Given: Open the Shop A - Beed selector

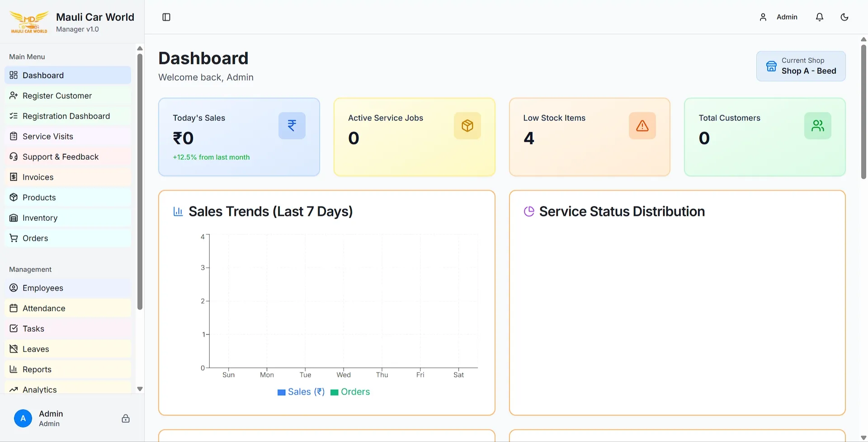Looking at the screenshot, I should click(x=809, y=71).
